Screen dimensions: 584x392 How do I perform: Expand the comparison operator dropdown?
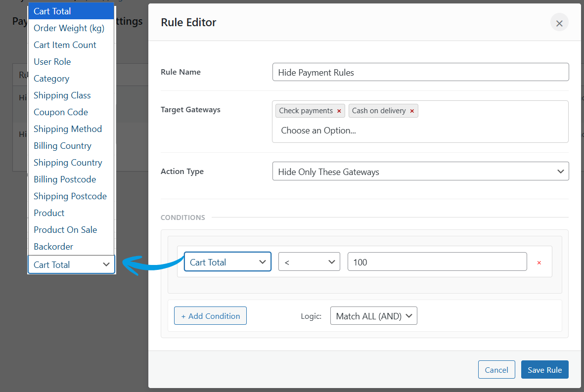click(309, 262)
